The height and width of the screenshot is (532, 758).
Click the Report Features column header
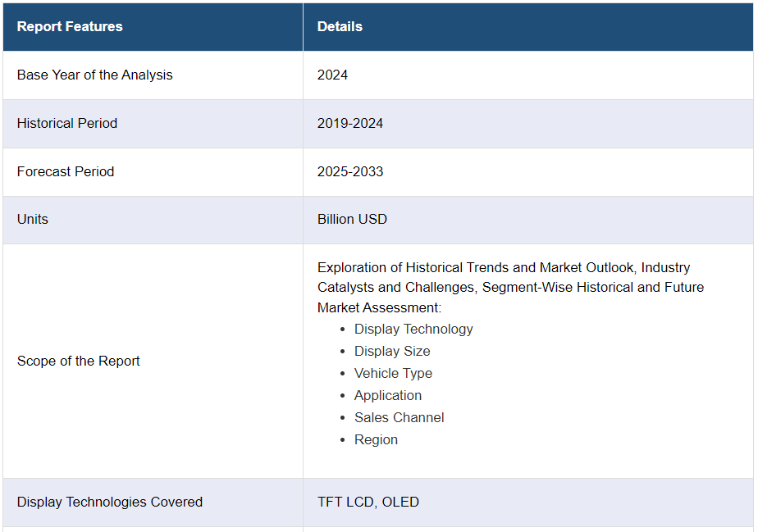pos(70,26)
